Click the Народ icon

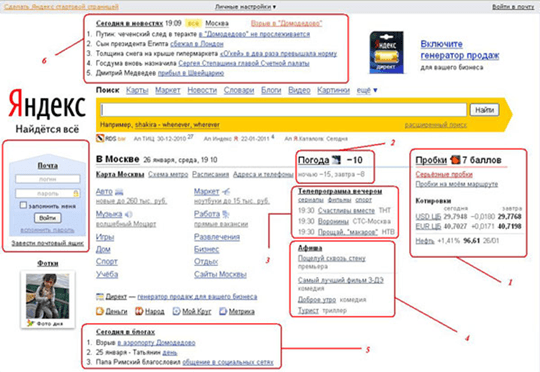click(139, 311)
